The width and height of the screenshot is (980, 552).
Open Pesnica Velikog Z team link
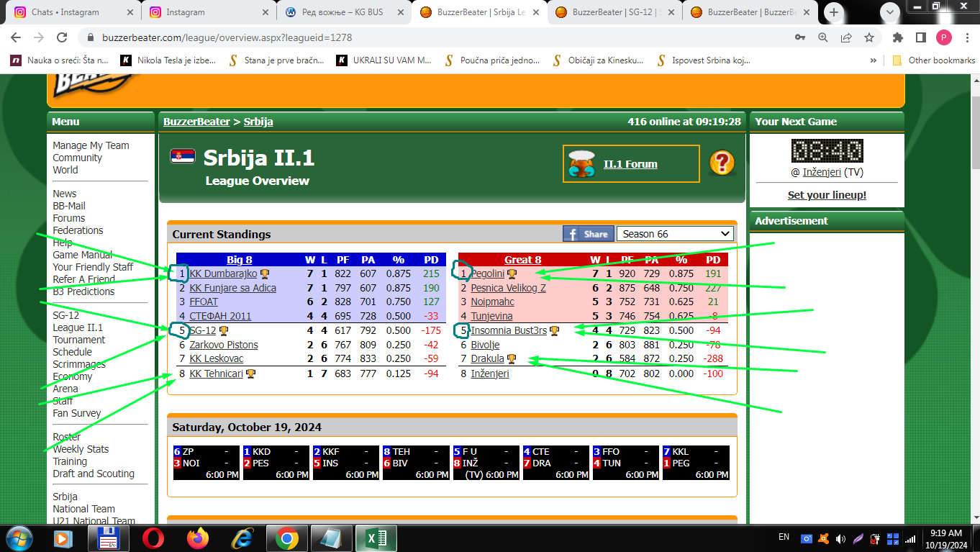pyautogui.click(x=508, y=288)
